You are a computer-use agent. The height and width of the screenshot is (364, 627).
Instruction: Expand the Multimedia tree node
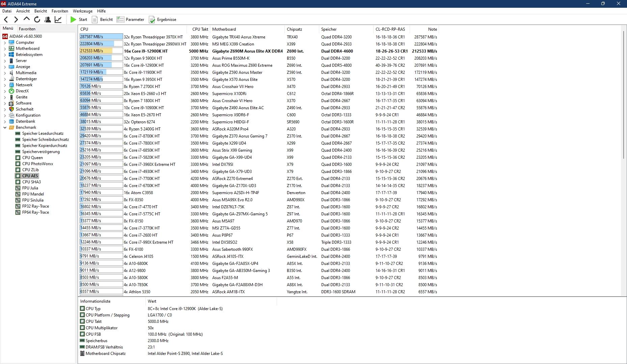coord(5,73)
